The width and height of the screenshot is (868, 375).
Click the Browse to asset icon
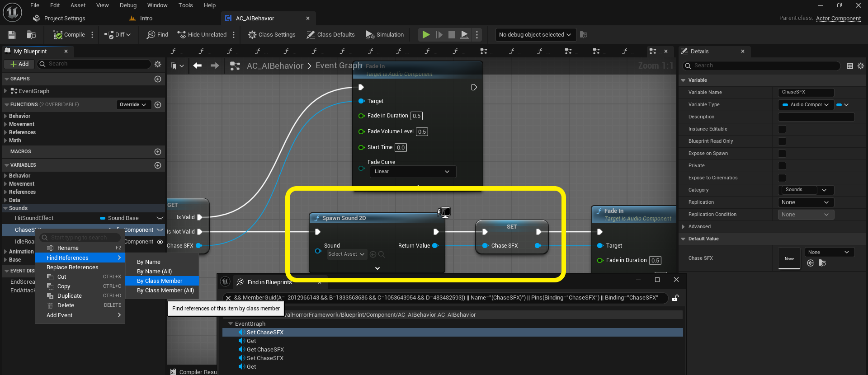31,35
